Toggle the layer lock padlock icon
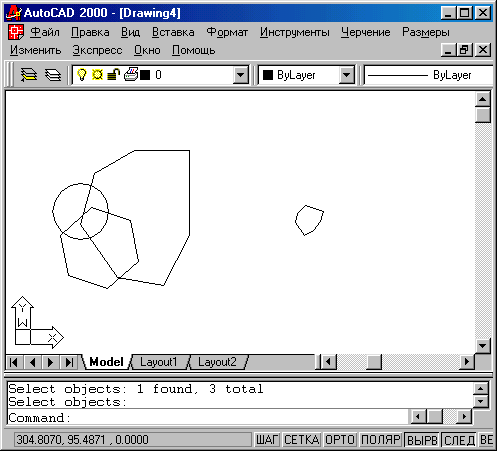The image size is (497, 451). tap(113, 74)
